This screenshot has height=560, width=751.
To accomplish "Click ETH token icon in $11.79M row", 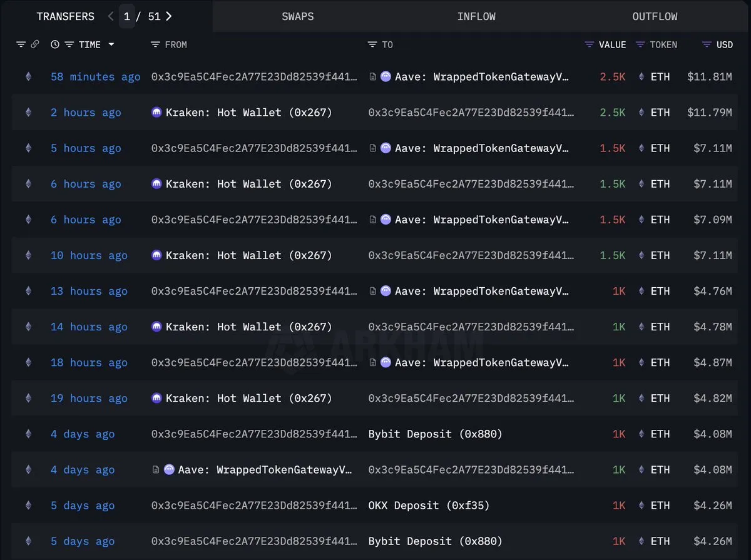I will coord(641,113).
